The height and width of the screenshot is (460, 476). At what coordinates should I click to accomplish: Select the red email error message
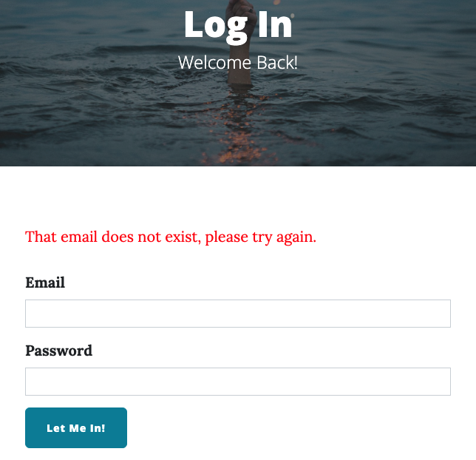tap(171, 237)
